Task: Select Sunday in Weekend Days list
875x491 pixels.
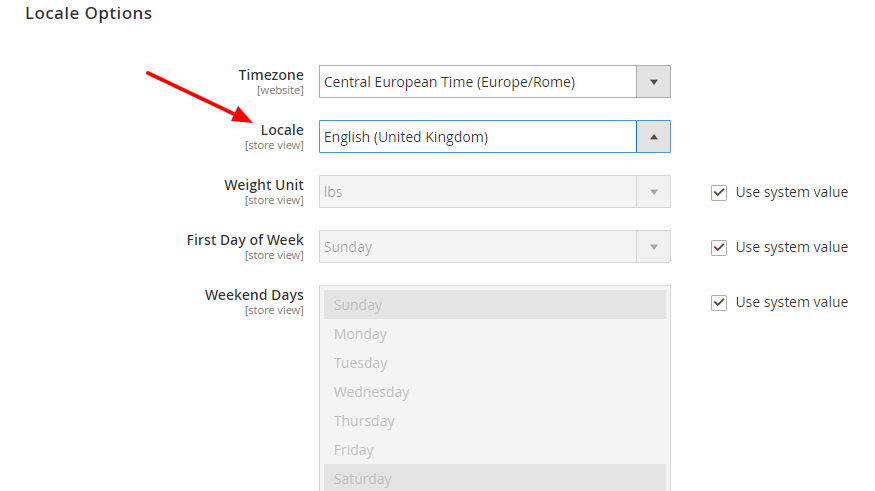Action: (495, 305)
